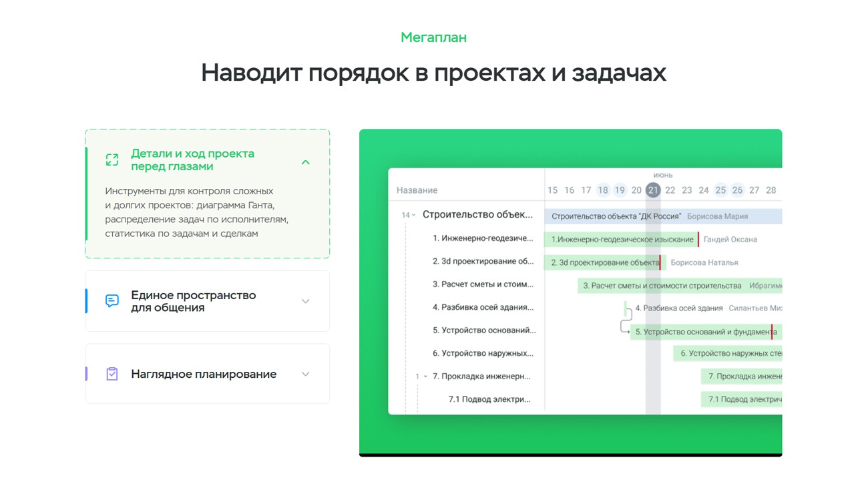The image size is (868, 488).
Task: Click the chat bubble icon for 'Единое пространство'
Action: (112, 301)
